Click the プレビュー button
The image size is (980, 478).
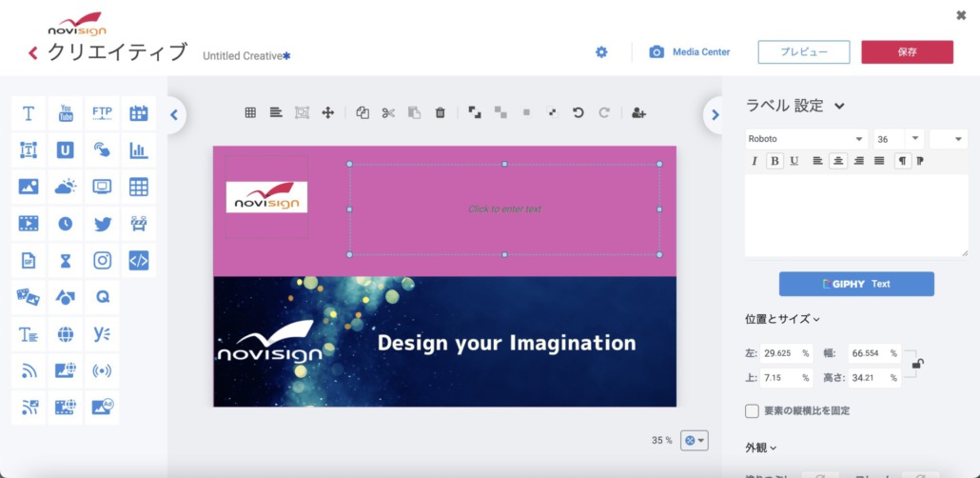804,52
